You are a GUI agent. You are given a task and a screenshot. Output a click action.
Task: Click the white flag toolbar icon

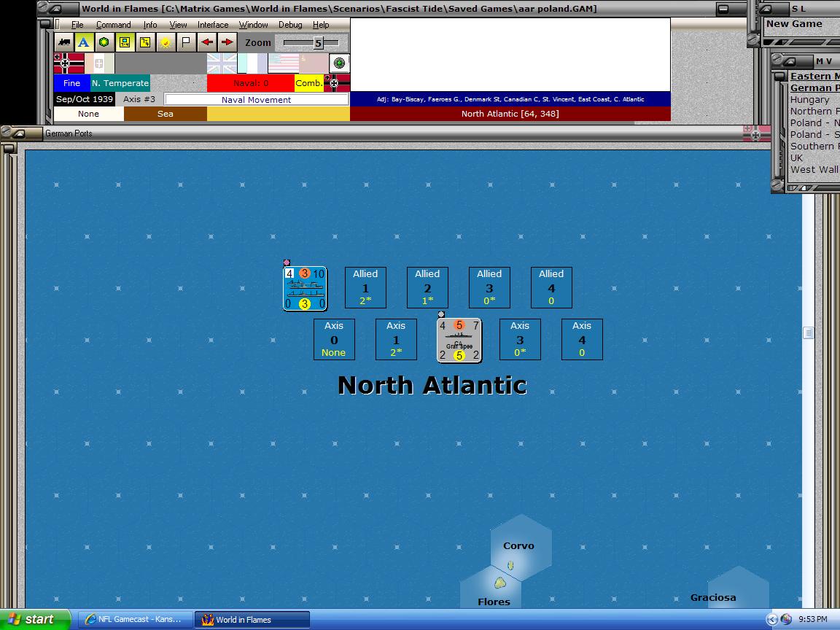(x=186, y=42)
